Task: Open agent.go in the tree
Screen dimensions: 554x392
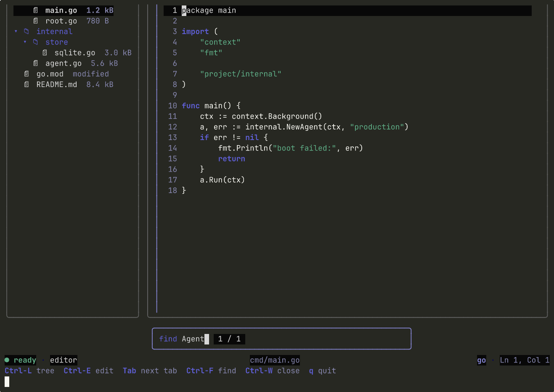Action: (64, 63)
